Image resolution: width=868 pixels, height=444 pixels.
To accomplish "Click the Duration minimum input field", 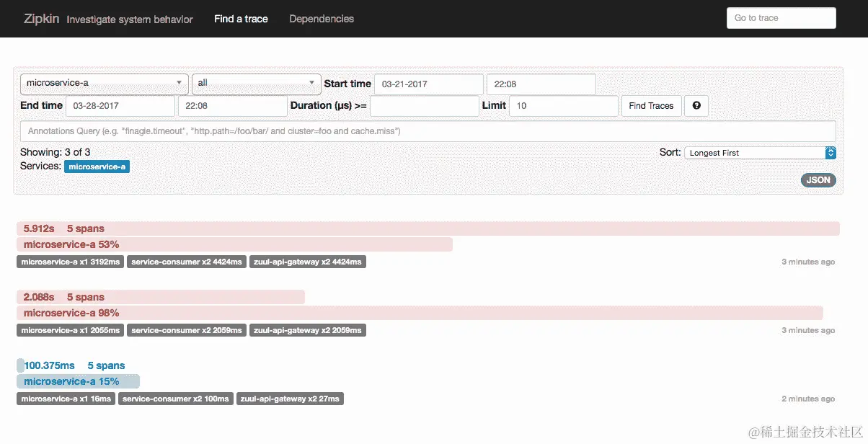I will (425, 105).
